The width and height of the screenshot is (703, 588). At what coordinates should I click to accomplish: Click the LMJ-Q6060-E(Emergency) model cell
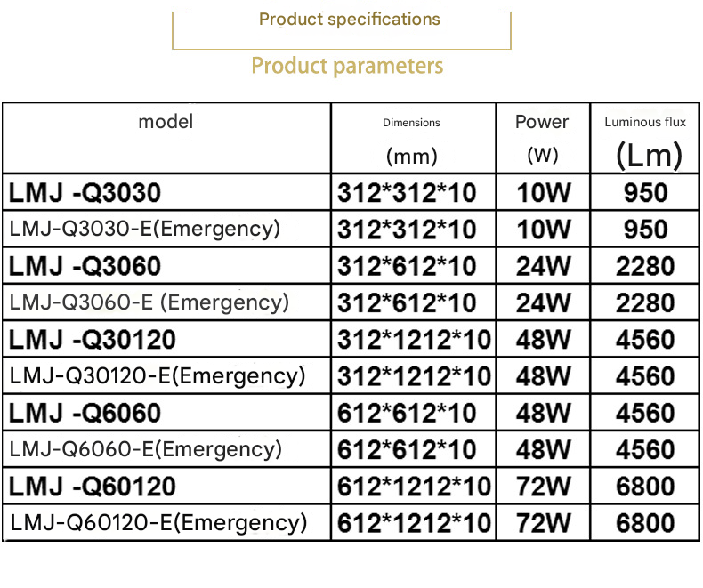coord(166,449)
